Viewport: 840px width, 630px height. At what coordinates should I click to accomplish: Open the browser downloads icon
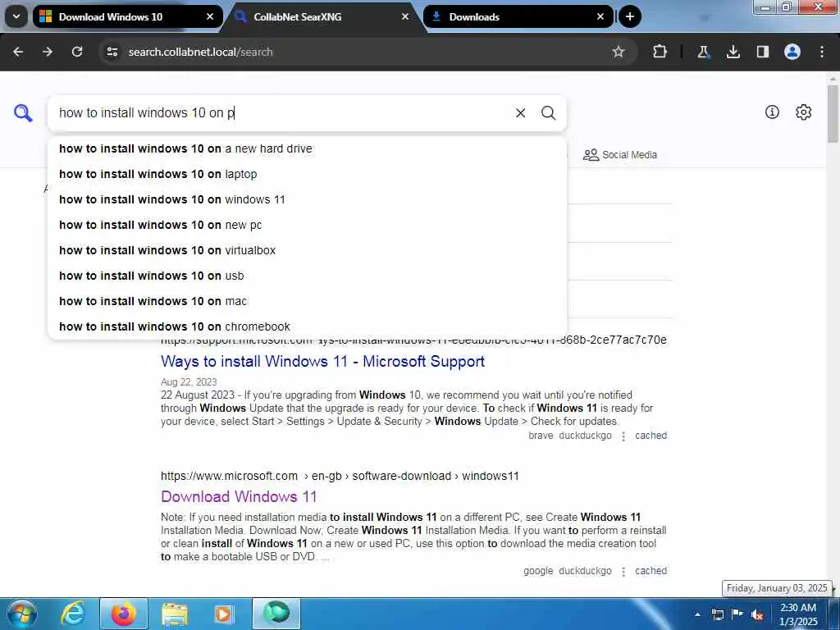coord(733,52)
